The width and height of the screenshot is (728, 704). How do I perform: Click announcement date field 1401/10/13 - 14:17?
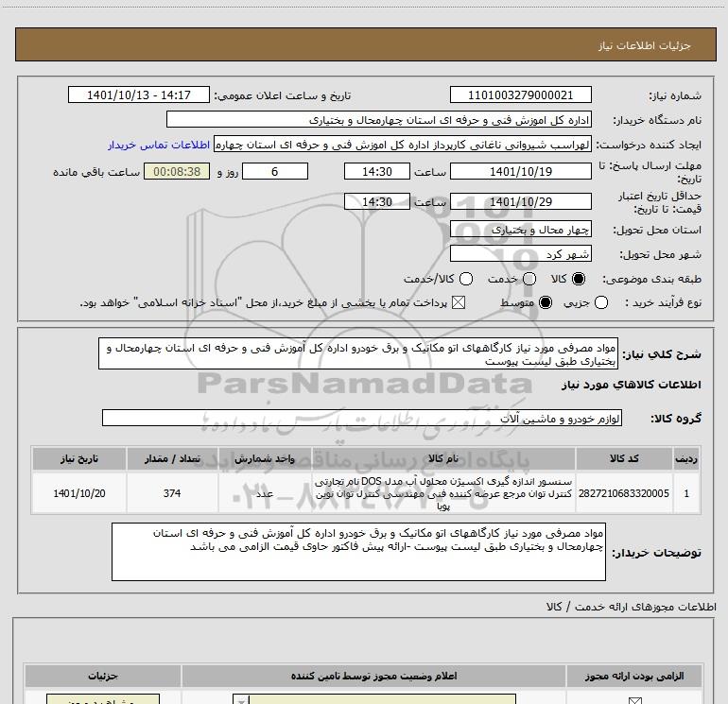[139, 94]
